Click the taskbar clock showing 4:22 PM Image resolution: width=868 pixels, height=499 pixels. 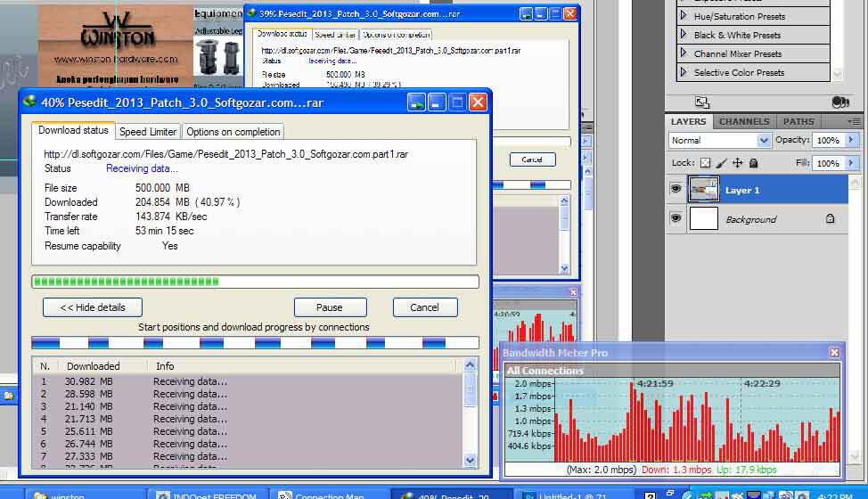[x=835, y=495]
